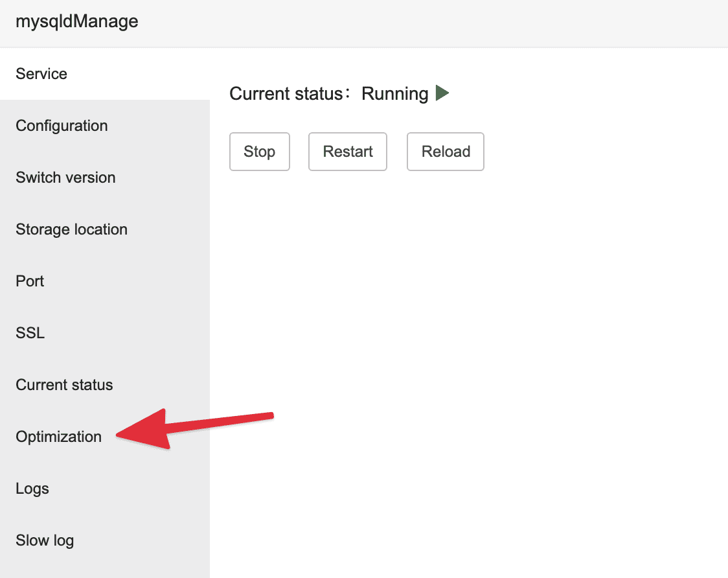728x578 pixels.
Task: Switch to the Configuration tab
Action: [x=62, y=126]
